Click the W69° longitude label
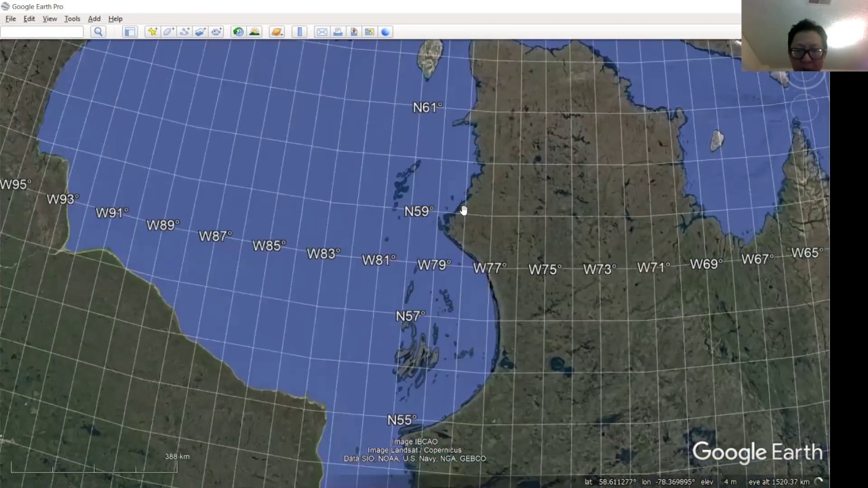 pos(707,264)
